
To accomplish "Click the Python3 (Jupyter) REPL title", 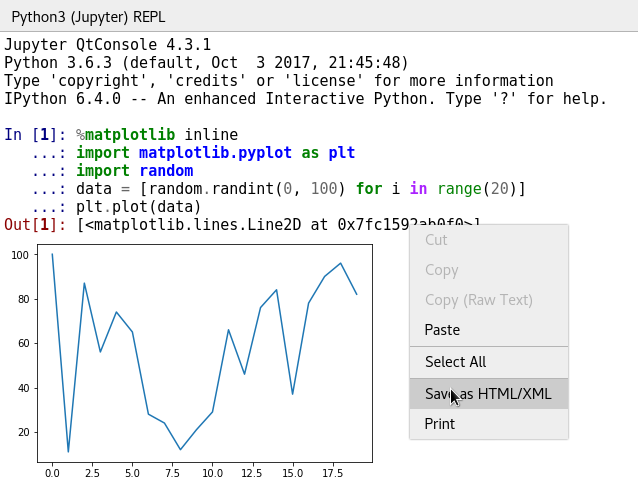I will pos(88,17).
